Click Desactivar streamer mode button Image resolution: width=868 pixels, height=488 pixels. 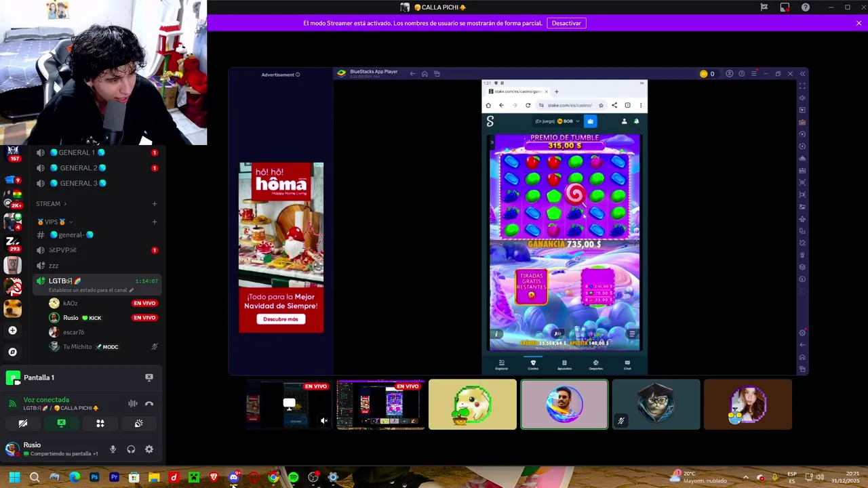click(566, 23)
